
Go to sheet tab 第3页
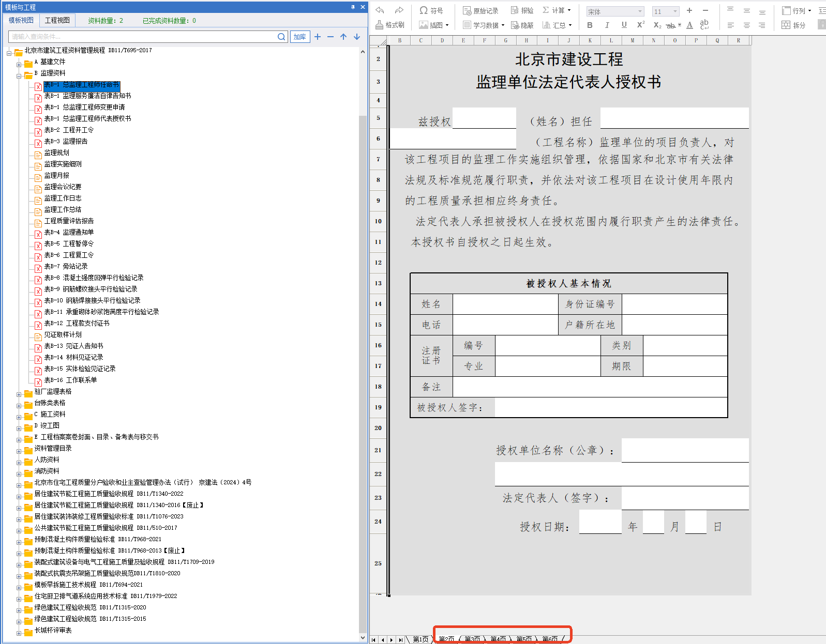pos(472,639)
